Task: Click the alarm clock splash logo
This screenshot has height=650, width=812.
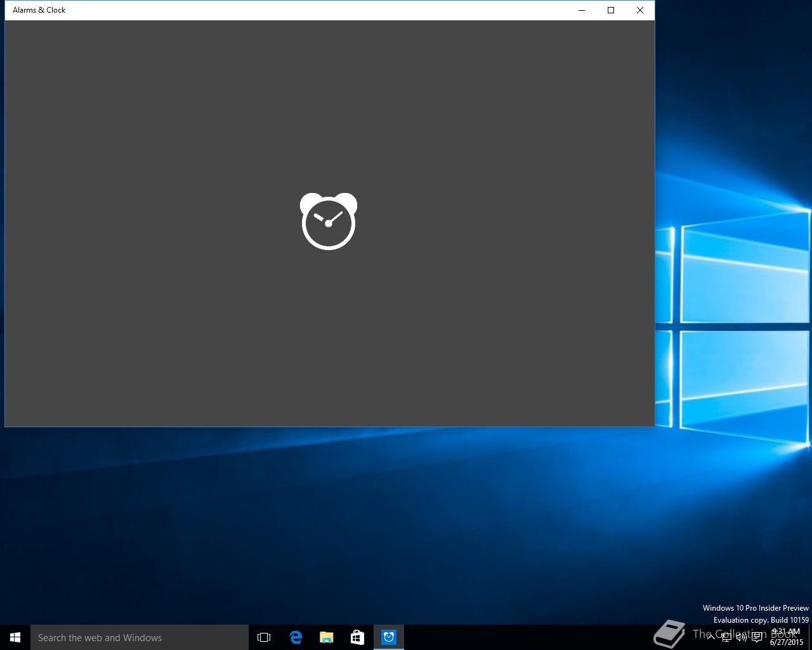Action: pyautogui.click(x=329, y=221)
